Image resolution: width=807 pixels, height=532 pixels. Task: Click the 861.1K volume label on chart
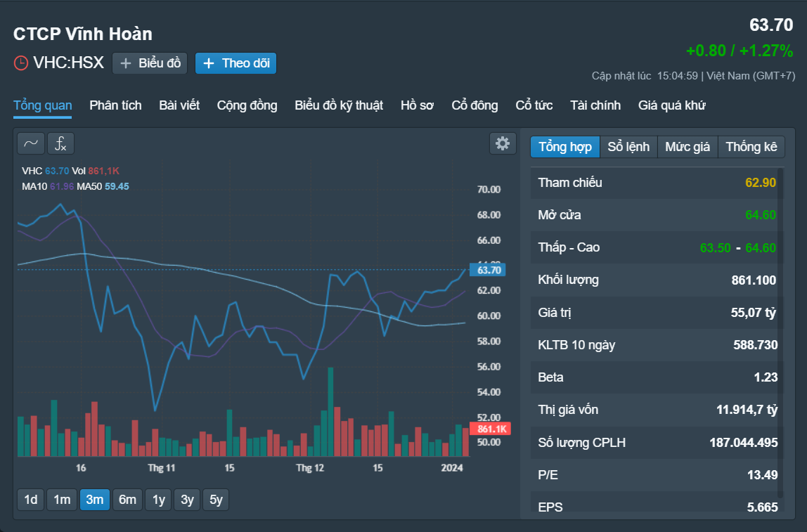click(491, 429)
